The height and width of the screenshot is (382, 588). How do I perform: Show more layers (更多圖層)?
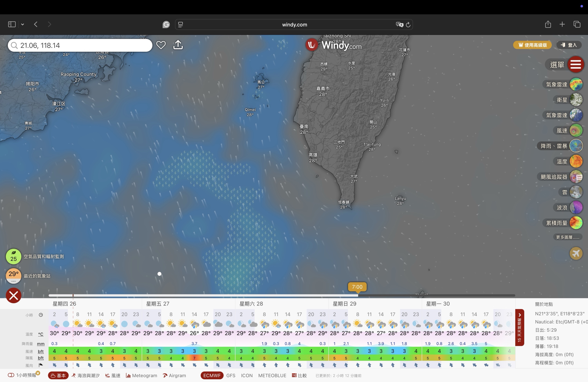pyautogui.click(x=567, y=237)
